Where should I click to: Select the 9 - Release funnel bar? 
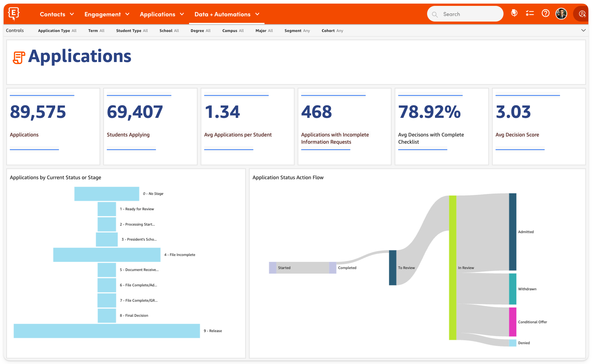pos(107,331)
